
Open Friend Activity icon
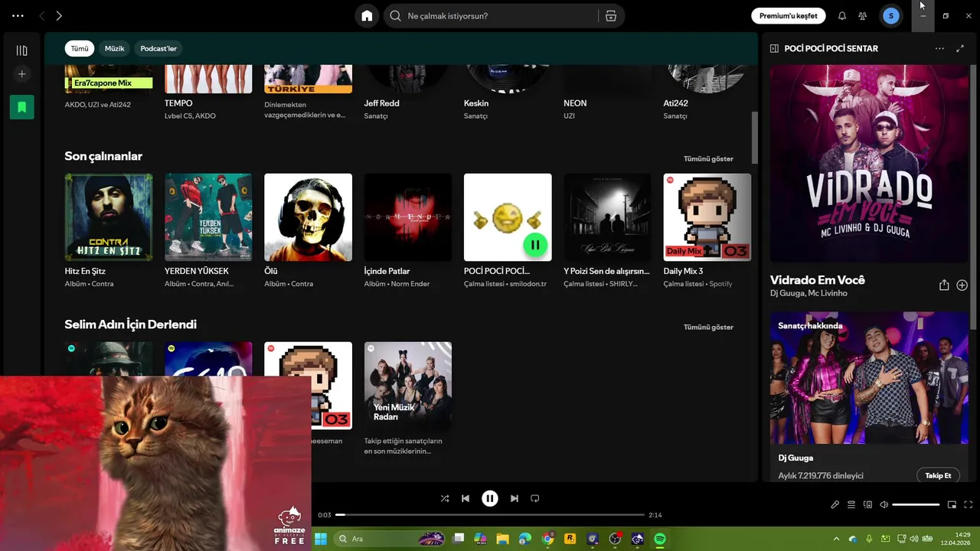coord(863,16)
